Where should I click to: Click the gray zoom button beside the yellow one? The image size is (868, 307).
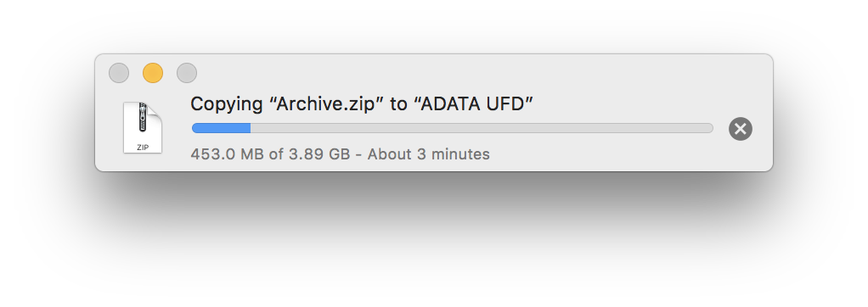click(187, 73)
